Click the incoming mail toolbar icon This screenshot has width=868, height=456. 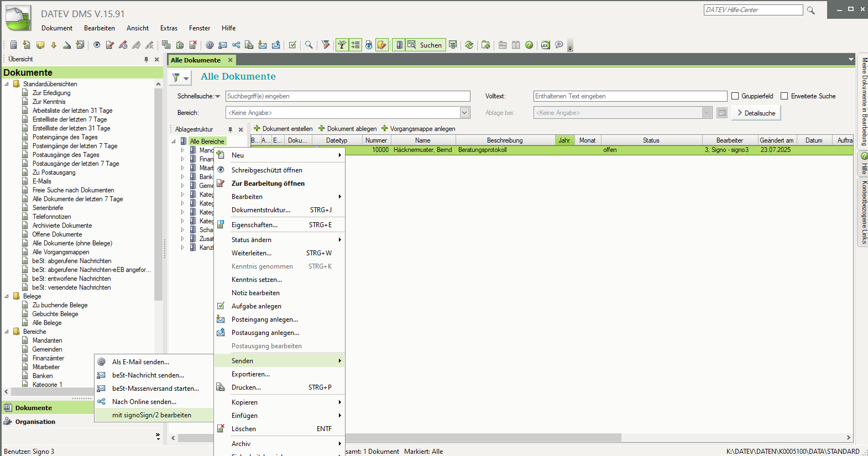[263, 45]
